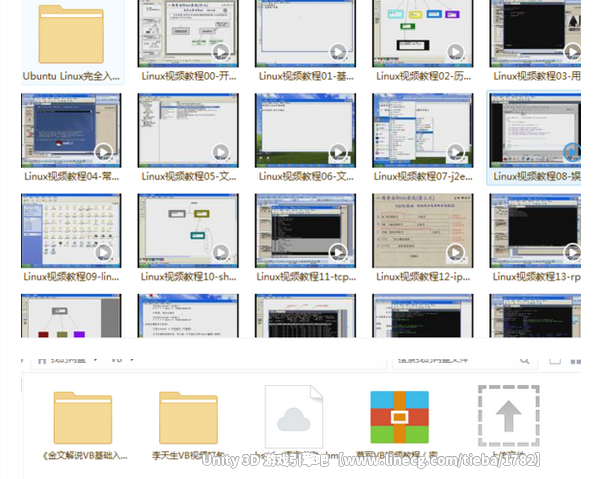Go to 我的网盘 in the breadcrumb
594x479 pixels.
[68, 360]
